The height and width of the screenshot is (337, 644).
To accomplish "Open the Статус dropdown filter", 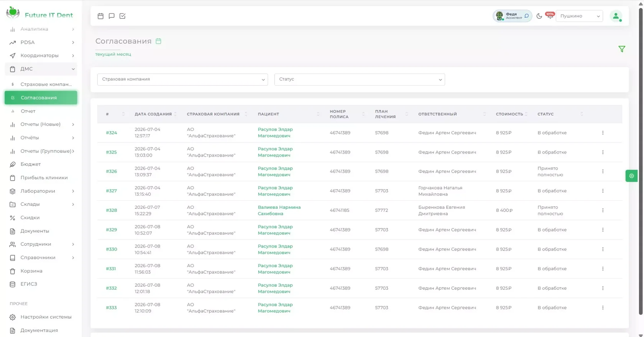I will [x=360, y=79].
